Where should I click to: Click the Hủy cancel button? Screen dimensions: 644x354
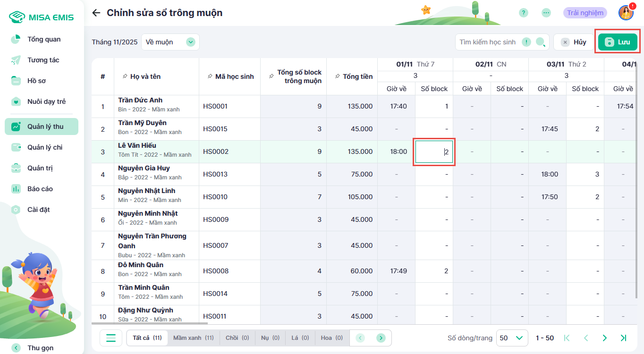coord(574,42)
